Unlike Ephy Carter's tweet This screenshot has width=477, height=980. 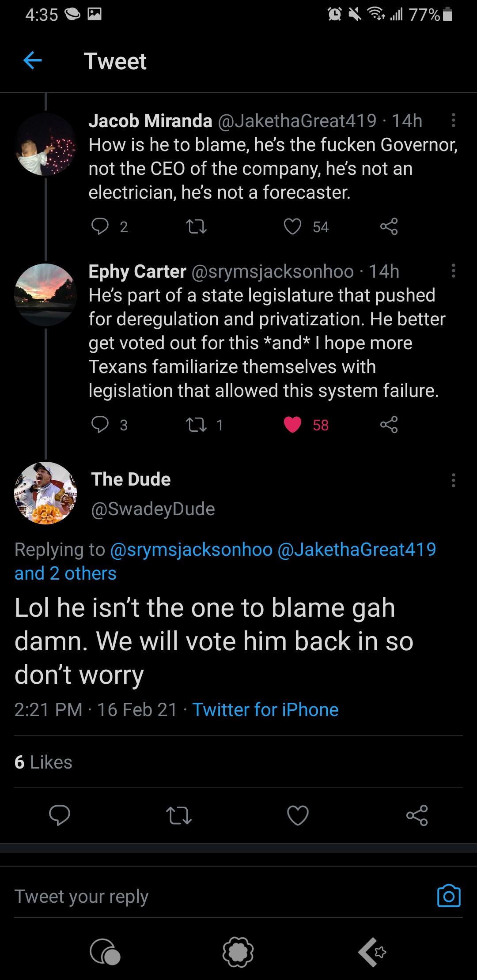point(292,425)
